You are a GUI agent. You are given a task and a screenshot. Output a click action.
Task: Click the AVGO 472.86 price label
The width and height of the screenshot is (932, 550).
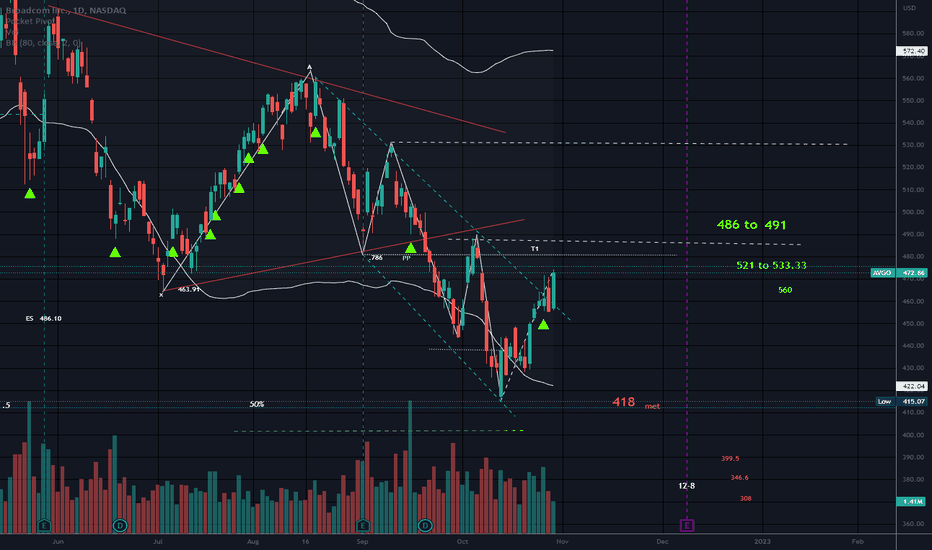pos(898,273)
